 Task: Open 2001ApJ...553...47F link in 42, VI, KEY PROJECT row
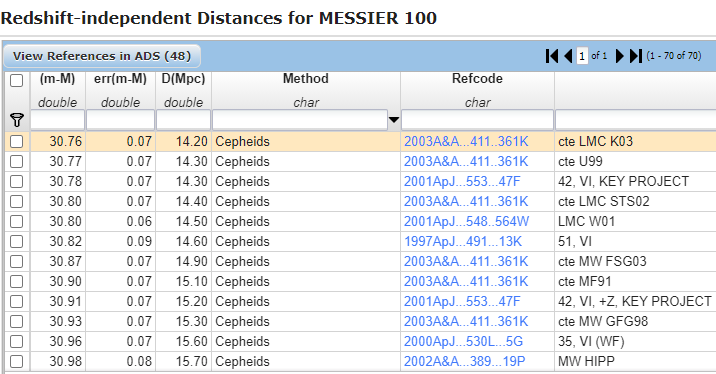pyautogui.click(x=462, y=182)
